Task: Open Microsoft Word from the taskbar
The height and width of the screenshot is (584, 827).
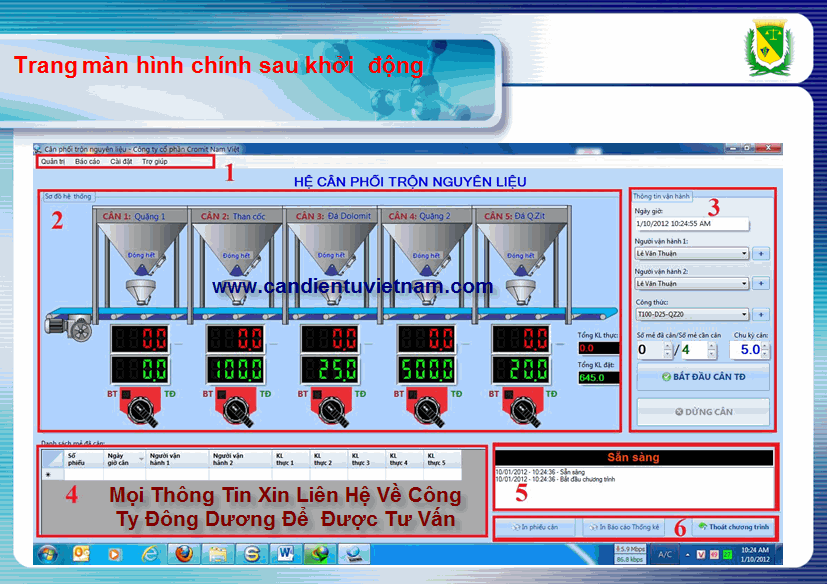Action: coord(285,554)
